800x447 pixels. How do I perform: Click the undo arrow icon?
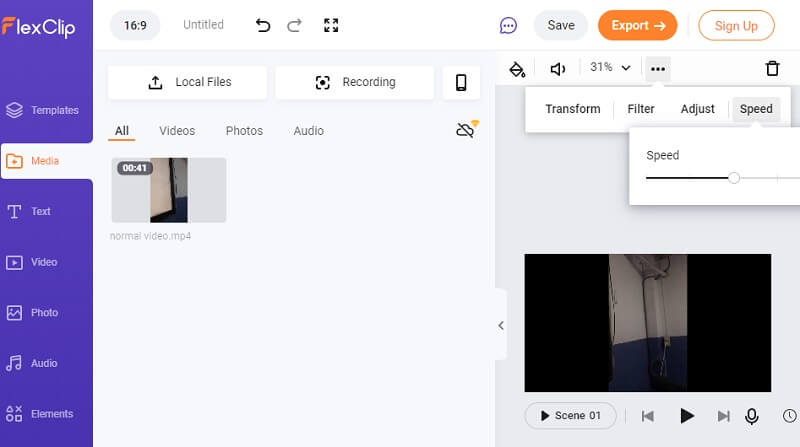[263, 25]
